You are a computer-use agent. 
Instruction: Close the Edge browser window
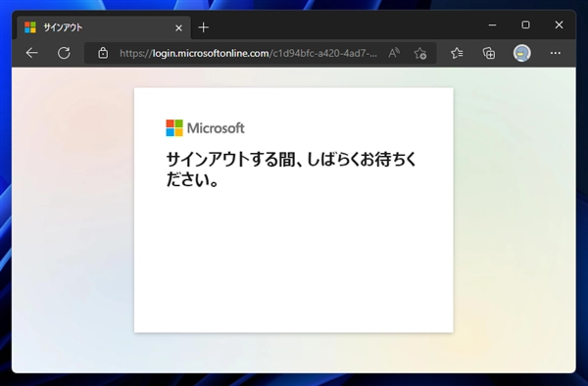coord(559,24)
